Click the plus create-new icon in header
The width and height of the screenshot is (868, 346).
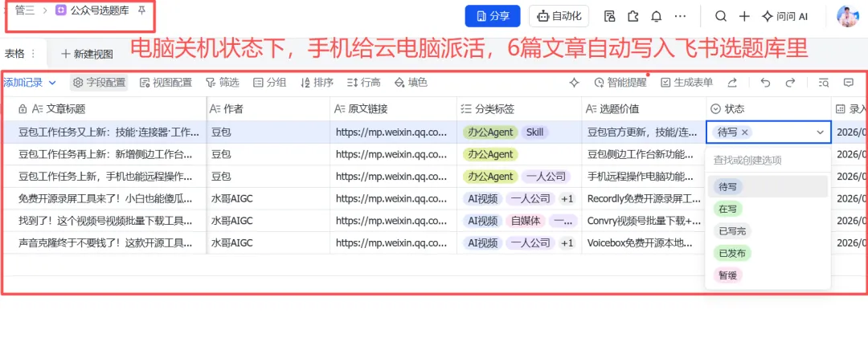[x=744, y=16]
